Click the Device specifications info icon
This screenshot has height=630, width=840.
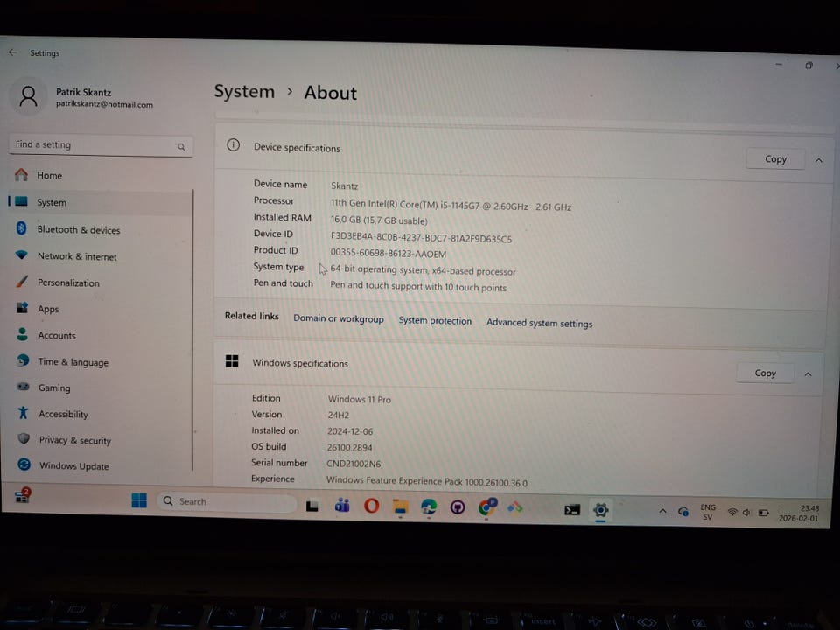(x=233, y=144)
